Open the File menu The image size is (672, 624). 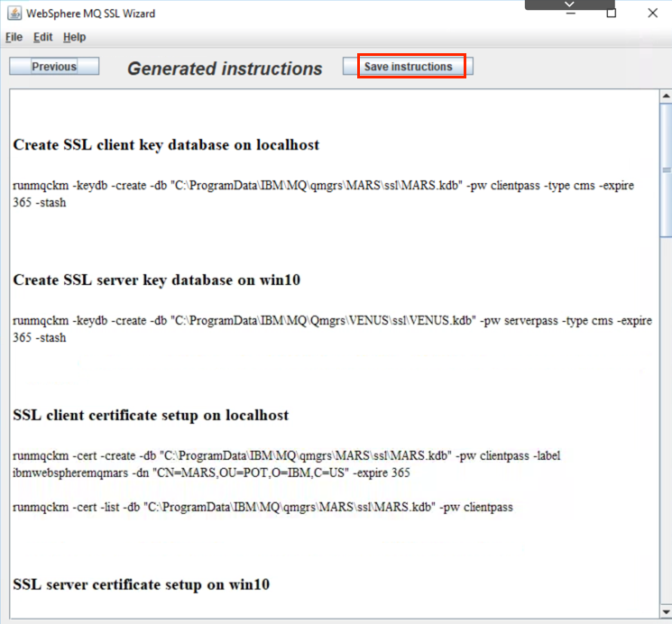coord(14,37)
